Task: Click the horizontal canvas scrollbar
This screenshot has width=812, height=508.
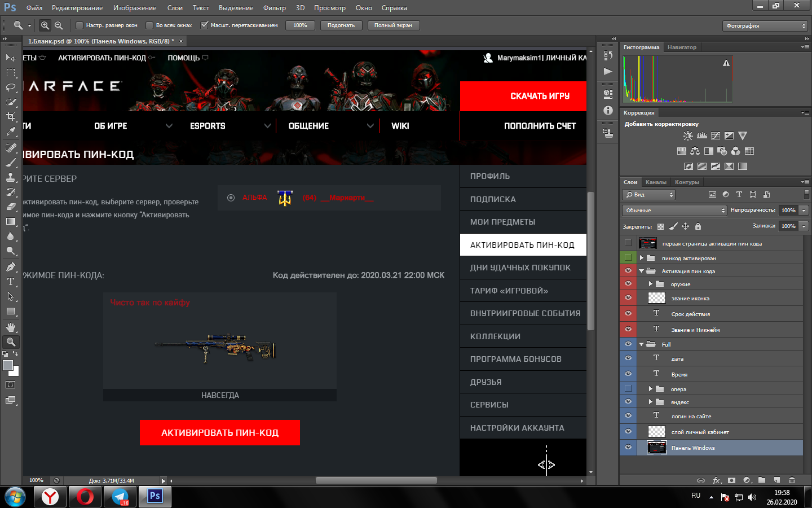Action: coord(376,480)
